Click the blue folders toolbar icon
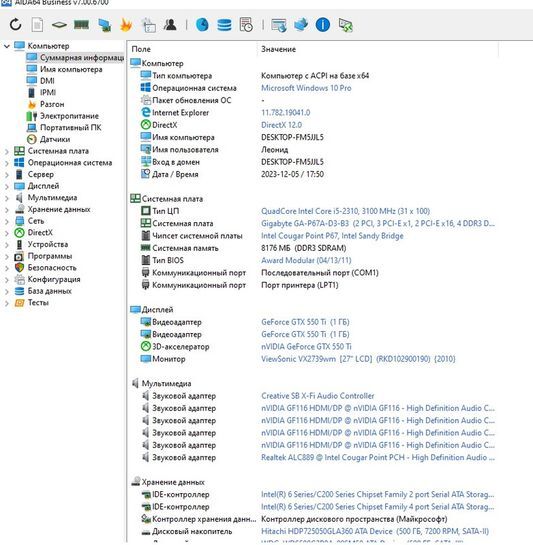 [x=301, y=25]
